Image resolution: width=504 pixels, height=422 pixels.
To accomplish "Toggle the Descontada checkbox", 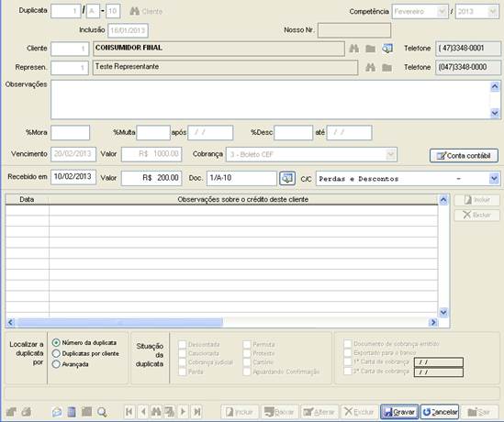I will point(183,344).
